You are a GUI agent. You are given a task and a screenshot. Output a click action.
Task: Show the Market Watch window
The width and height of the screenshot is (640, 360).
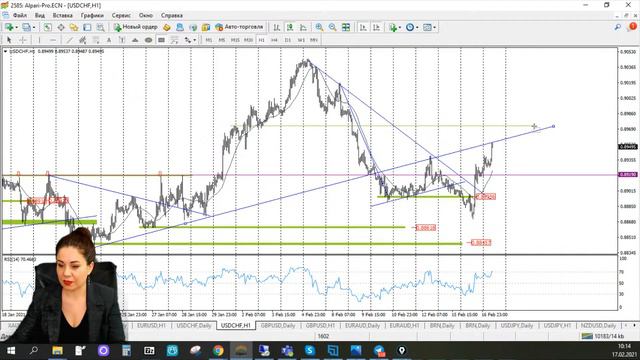click(x=47, y=27)
